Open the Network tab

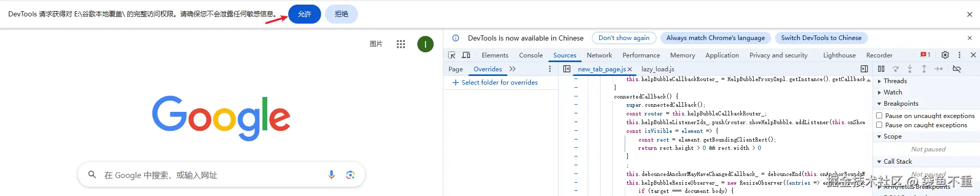[599, 55]
